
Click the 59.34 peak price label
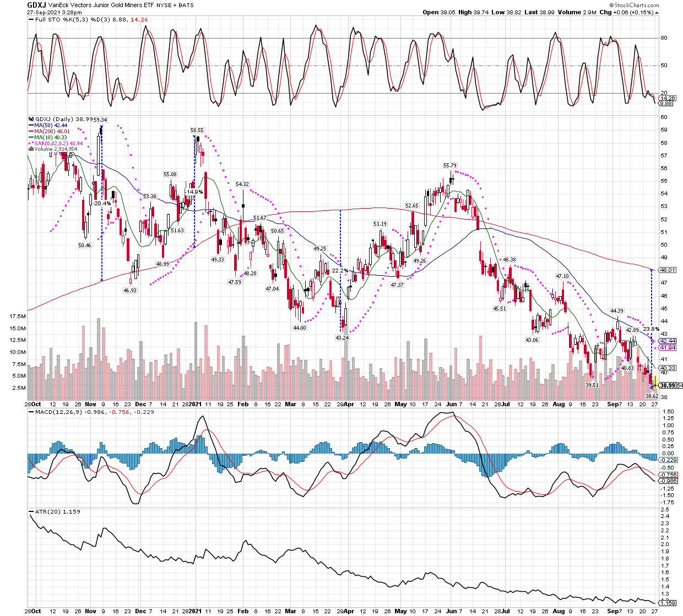(100, 119)
